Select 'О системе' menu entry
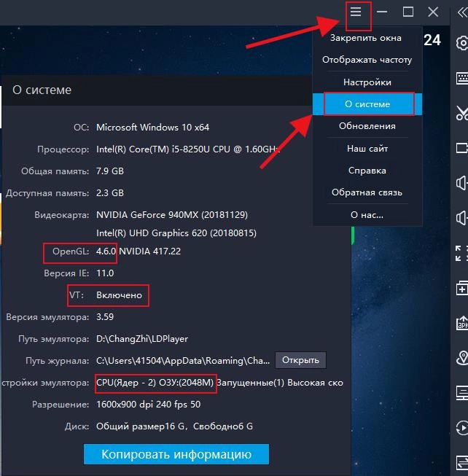Viewport: 468px width, 476px height. pyautogui.click(x=367, y=104)
